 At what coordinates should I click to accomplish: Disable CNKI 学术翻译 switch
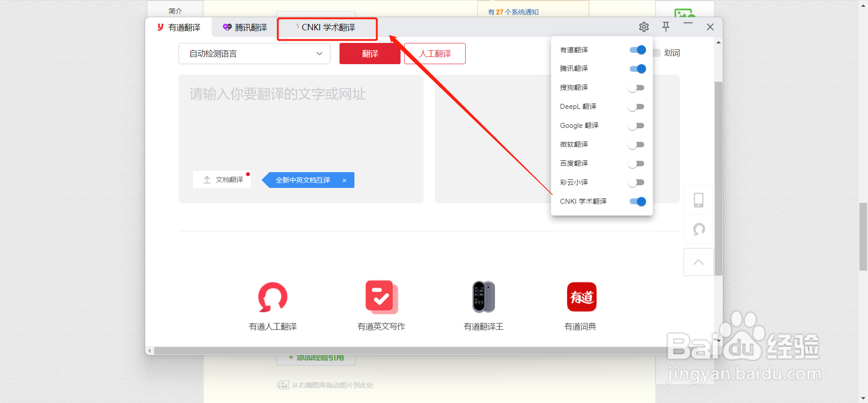637,201
